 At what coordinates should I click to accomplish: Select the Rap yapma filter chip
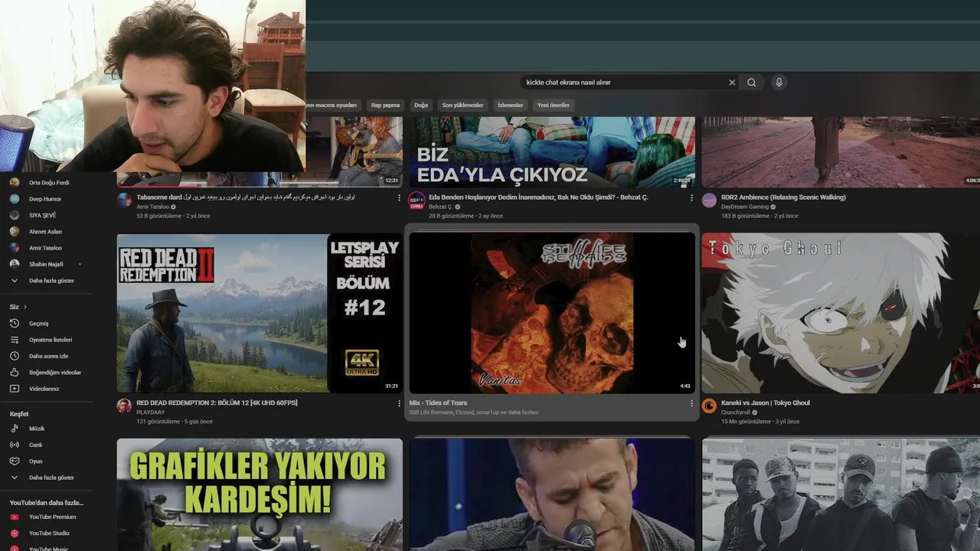[386, 105]
